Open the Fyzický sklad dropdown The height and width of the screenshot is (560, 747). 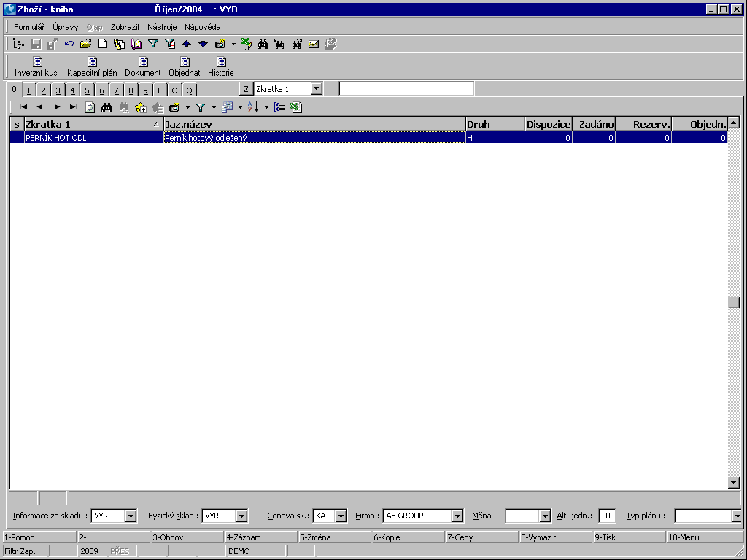tap(242, 516)
